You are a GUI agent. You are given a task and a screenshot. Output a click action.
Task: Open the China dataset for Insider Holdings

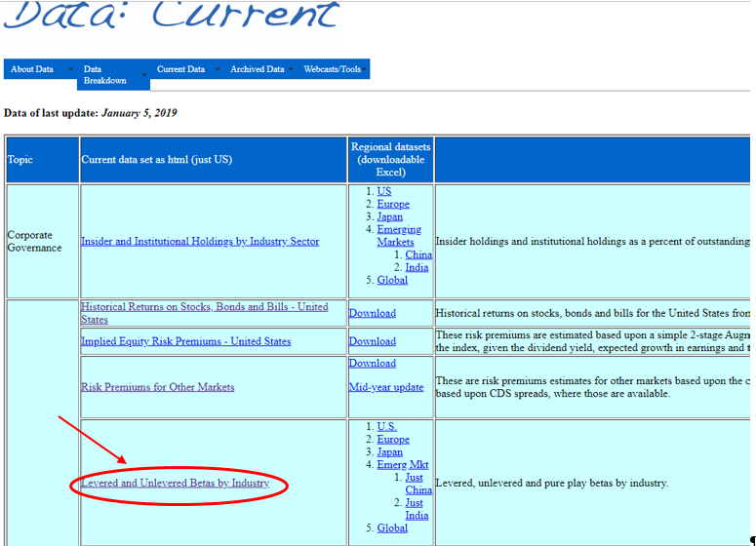click(x=418, y=254)
